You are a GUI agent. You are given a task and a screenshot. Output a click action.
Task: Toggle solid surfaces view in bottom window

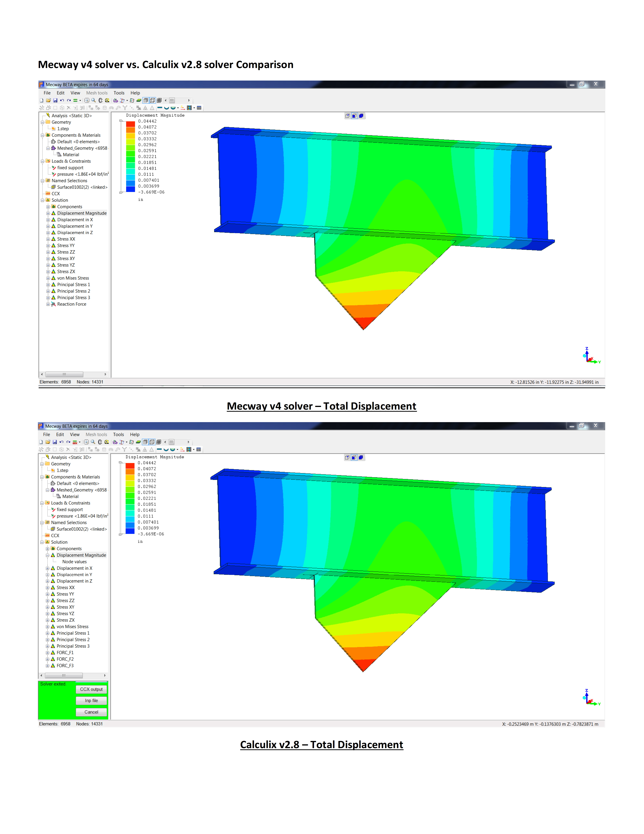145,442
